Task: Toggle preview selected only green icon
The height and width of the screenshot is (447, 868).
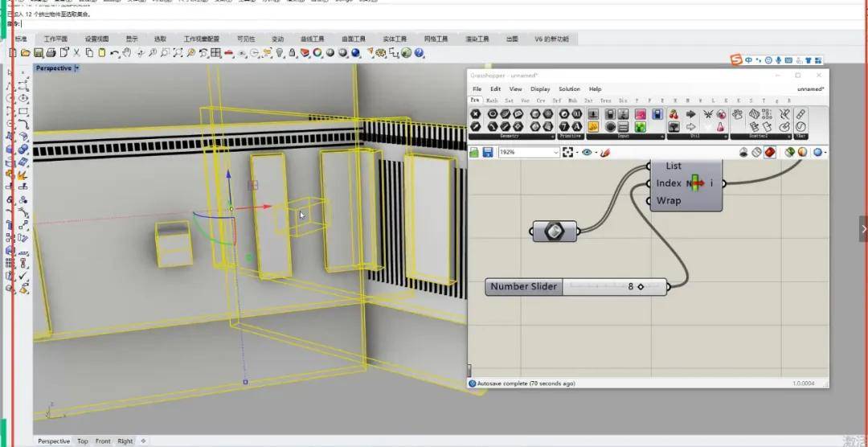Action: click(790, 152)
